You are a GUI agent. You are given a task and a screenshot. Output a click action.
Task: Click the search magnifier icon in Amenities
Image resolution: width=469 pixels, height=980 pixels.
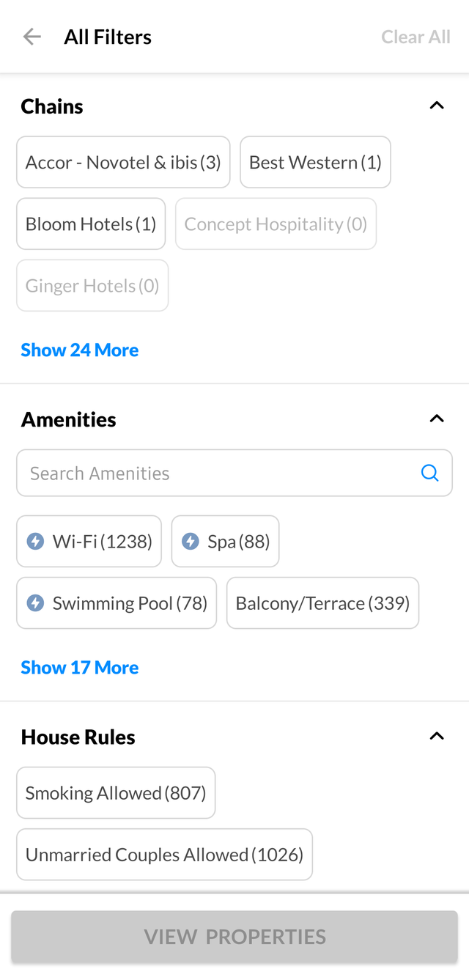pos(430,473)
